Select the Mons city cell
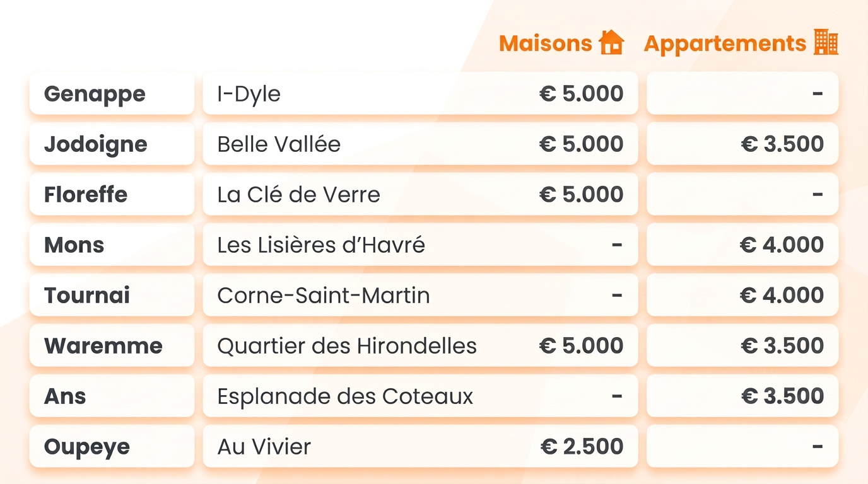868x484 pixels. pos(112,245)
